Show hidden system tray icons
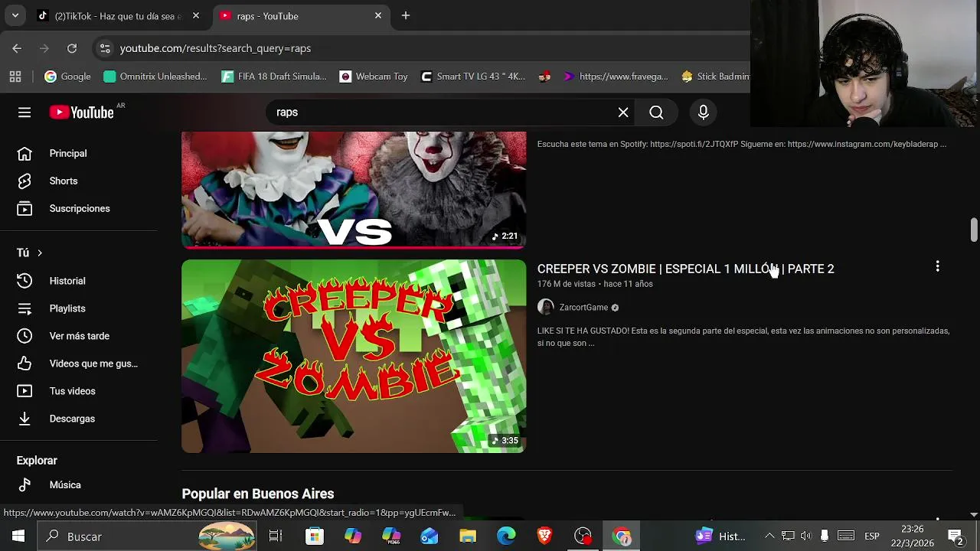Image resolution: width=980 pixels, height=551 pixels. [769, 536]
